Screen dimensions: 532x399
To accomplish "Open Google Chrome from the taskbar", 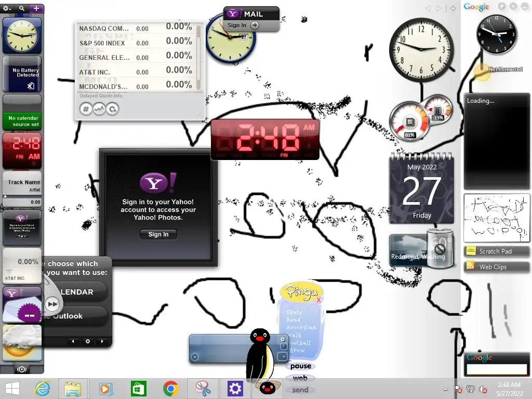I will 170,389.
